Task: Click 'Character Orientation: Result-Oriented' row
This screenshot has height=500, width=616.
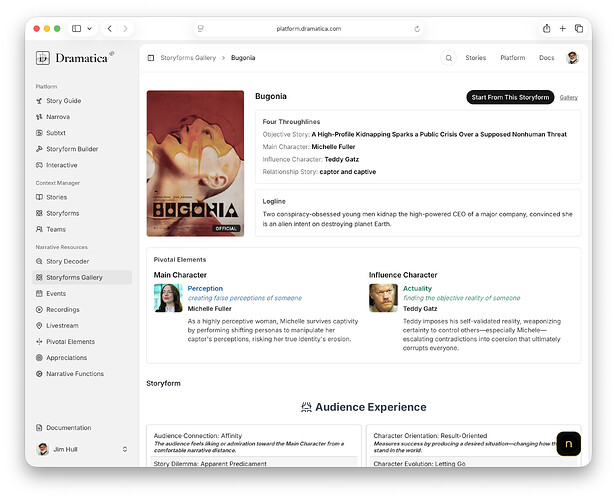Action: point(473,443)
